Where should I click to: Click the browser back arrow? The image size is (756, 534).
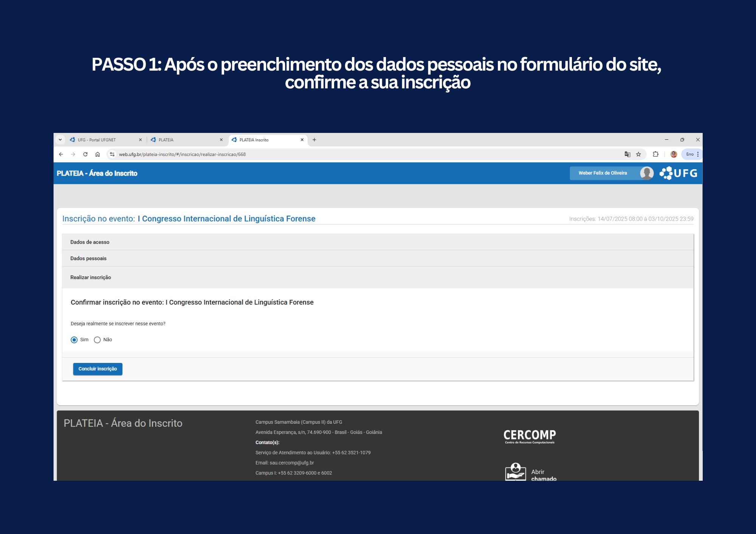click(x=61, y=154)
